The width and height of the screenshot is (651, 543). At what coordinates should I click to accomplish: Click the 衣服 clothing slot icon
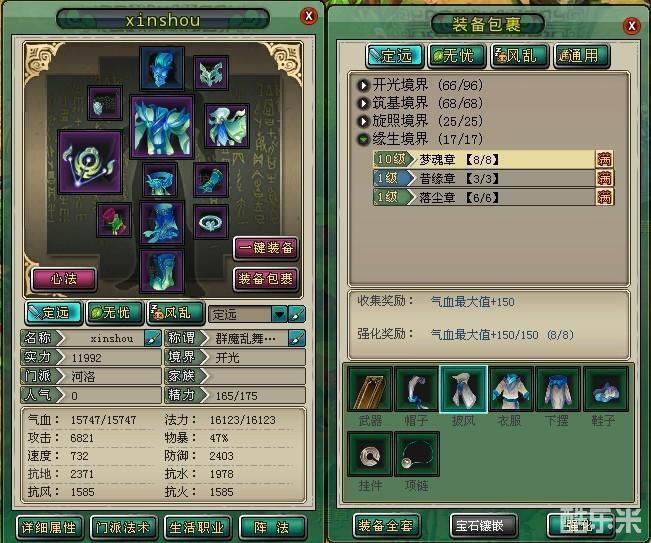pyautogui.click(x=510, y=389)
